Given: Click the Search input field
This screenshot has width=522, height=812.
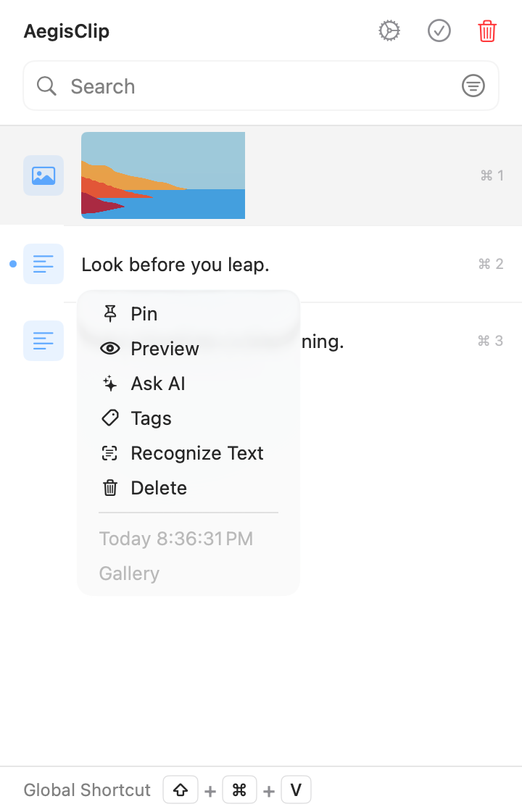Looking at the screenshot, I should [x=261, y=86].
